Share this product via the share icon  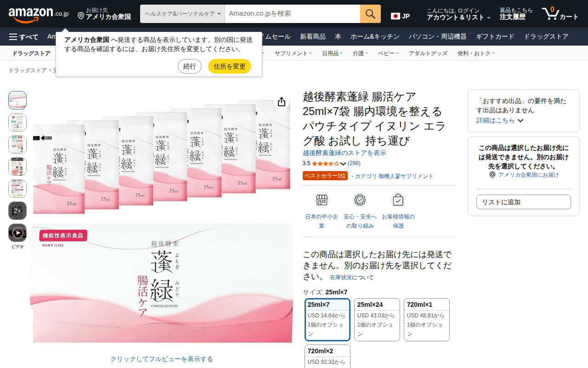click(282, 102)
